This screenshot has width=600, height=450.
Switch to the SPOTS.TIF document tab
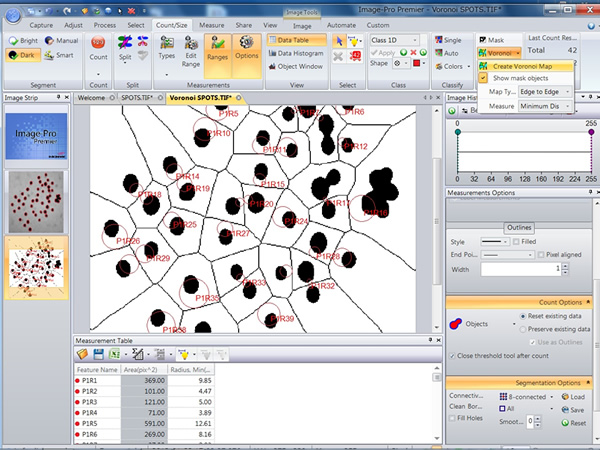click(137, 98)
